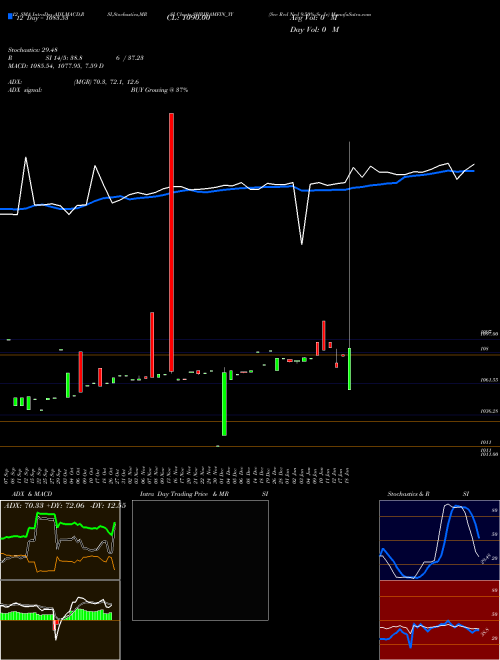This screenshot has height=660, width=500.
Task: Click the 'Stochastics & R SI' panel title
Action: [428, 494]
